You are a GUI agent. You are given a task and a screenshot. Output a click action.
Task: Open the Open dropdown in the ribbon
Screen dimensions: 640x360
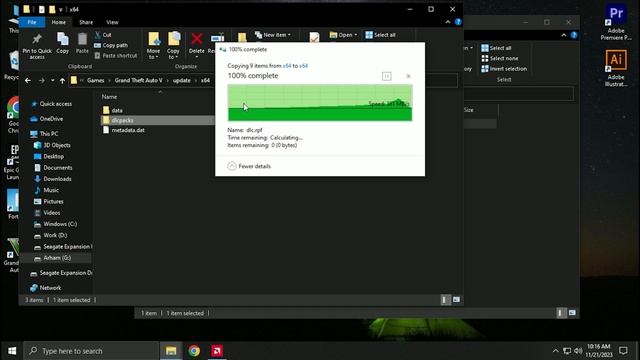pos(343,35)
